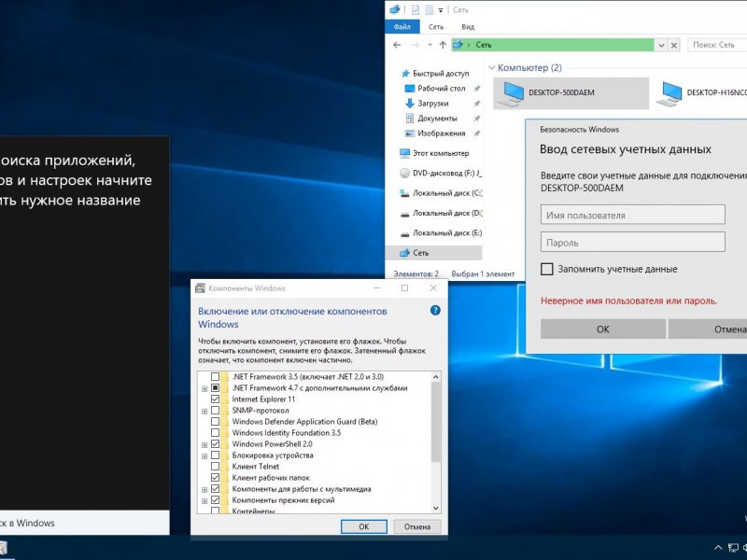The height and width of the screenshot is (560, 747).
Task: Check Windows Identity Foundation 3.5
Action: (216, 433)
